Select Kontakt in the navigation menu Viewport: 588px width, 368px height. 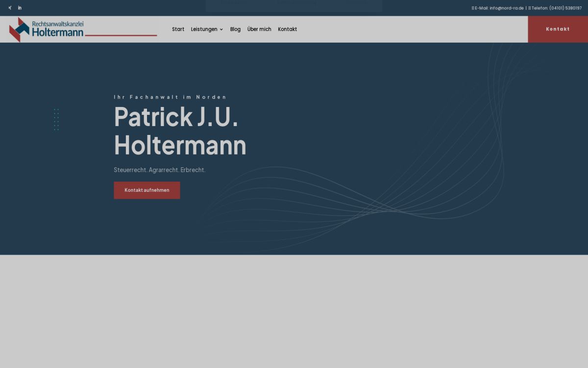coord(287,29)
